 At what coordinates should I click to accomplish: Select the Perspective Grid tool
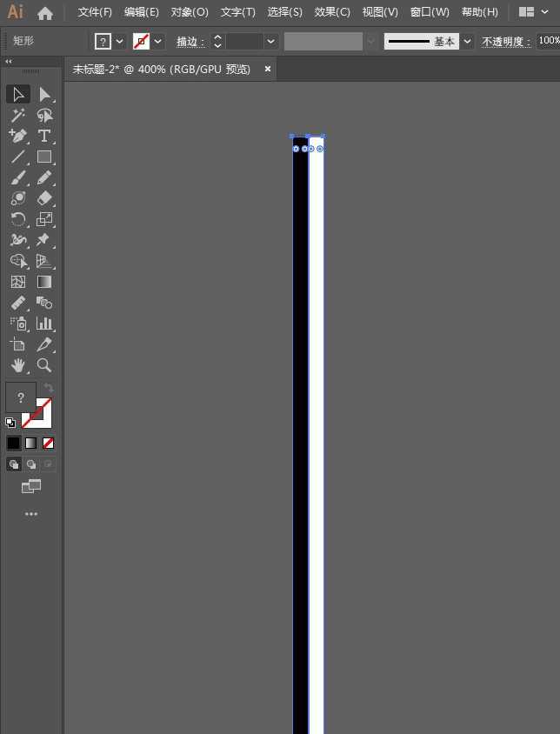click(x=44, y=261)
